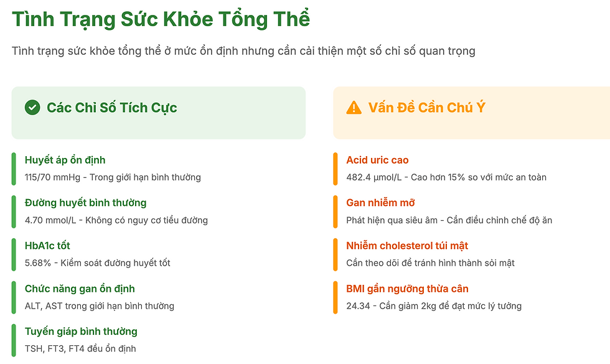
Task: Click the green checkmark circle icon
Action: tap(32, 108)
